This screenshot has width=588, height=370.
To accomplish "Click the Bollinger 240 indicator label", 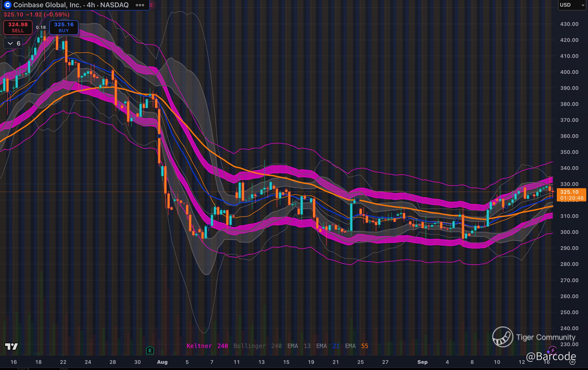I will 257,346.
